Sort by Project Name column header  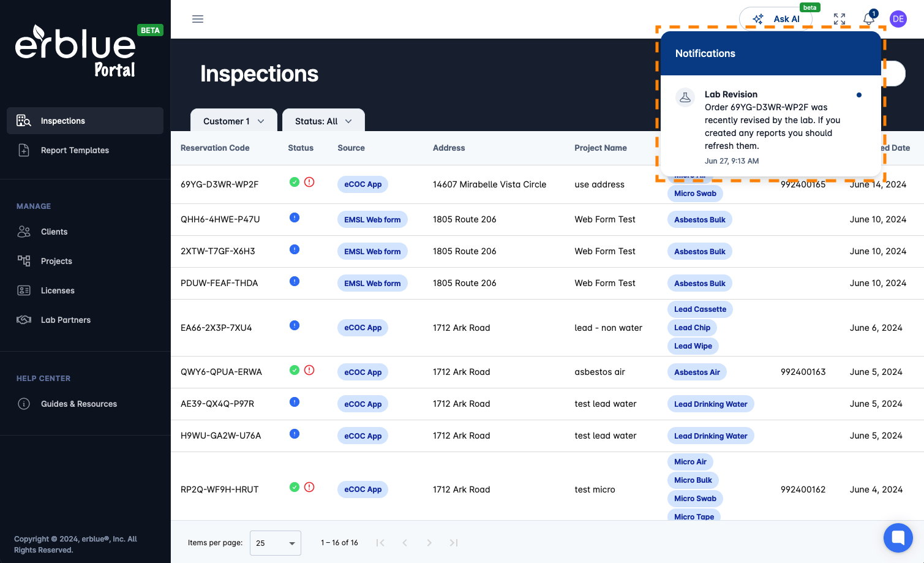[601, 148]
